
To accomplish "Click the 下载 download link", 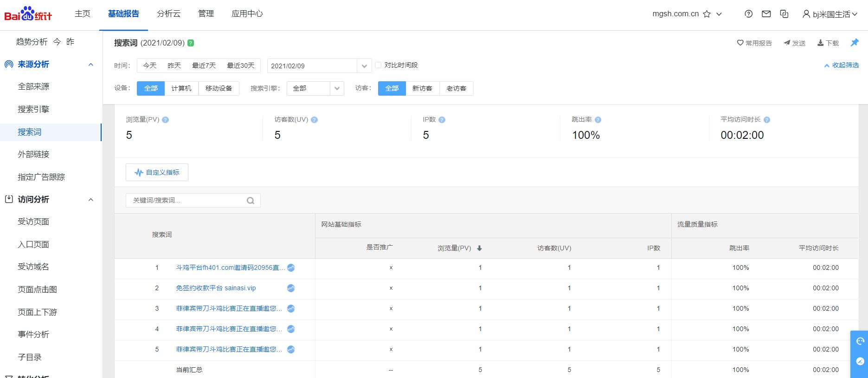I will coord(828,43).
